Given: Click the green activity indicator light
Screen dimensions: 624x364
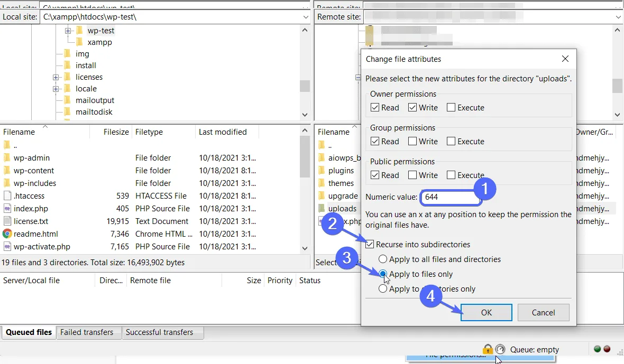Looking at the screenshot, I should coord(597,349).
